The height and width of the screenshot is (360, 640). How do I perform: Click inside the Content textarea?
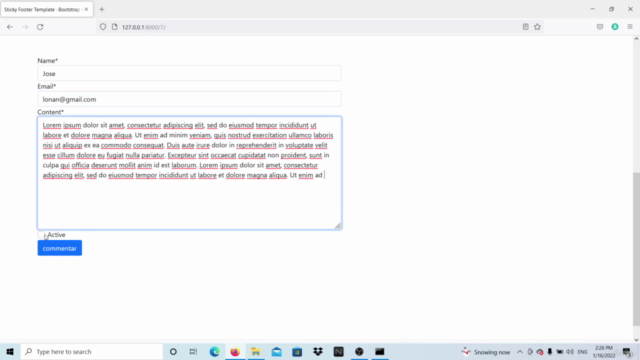click(x=189, y=173)
